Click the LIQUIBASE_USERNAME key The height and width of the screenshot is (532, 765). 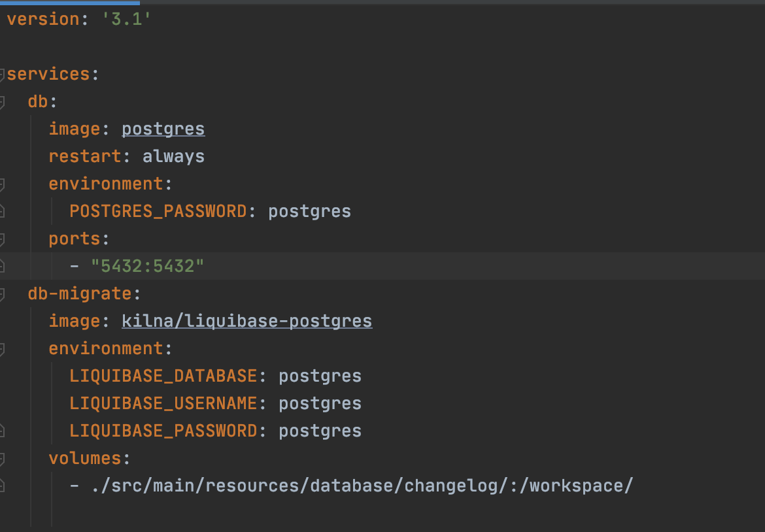pos(163,404)
